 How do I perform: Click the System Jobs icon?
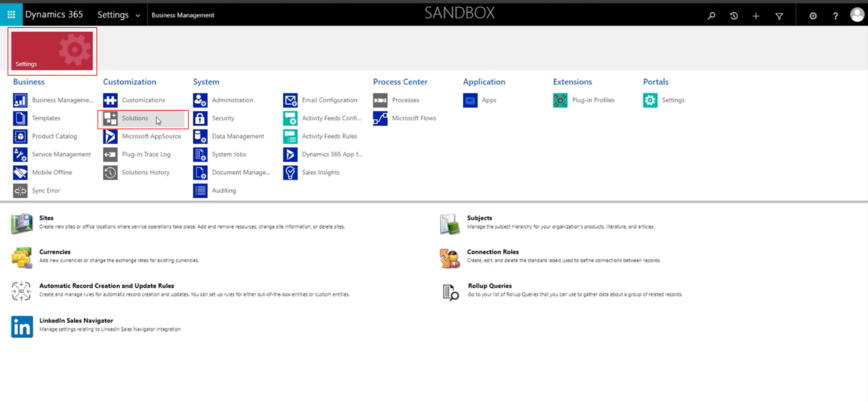click(x=200, y=155)
